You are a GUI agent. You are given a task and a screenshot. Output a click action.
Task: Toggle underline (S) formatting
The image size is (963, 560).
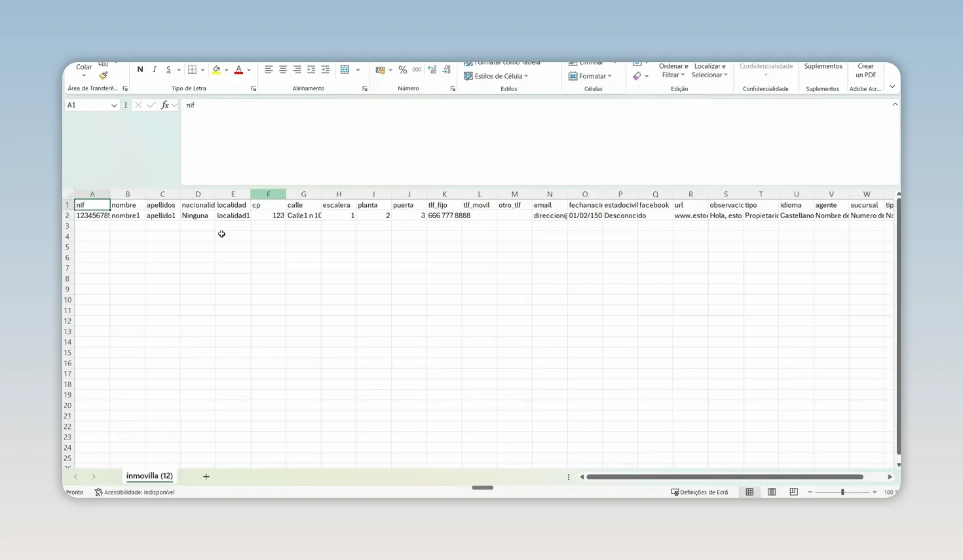pos(168,69)
